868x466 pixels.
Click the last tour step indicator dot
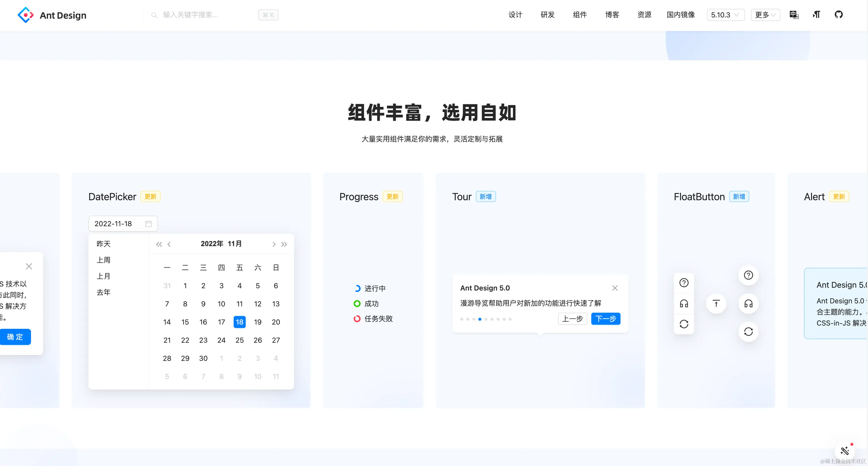click(510, 319)
